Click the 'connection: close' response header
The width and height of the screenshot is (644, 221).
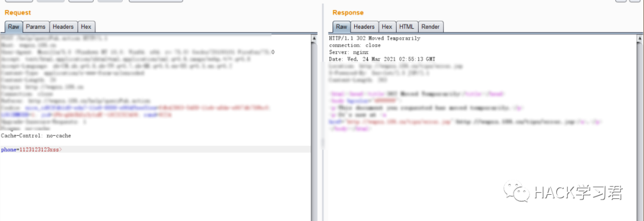pos(355,45)
